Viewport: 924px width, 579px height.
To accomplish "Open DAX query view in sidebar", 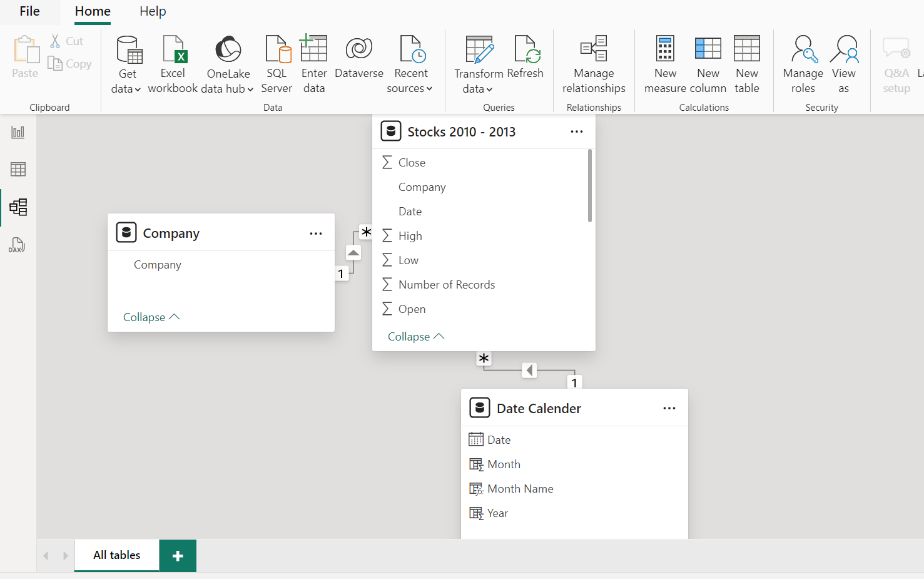I will [x=17, y=245].
